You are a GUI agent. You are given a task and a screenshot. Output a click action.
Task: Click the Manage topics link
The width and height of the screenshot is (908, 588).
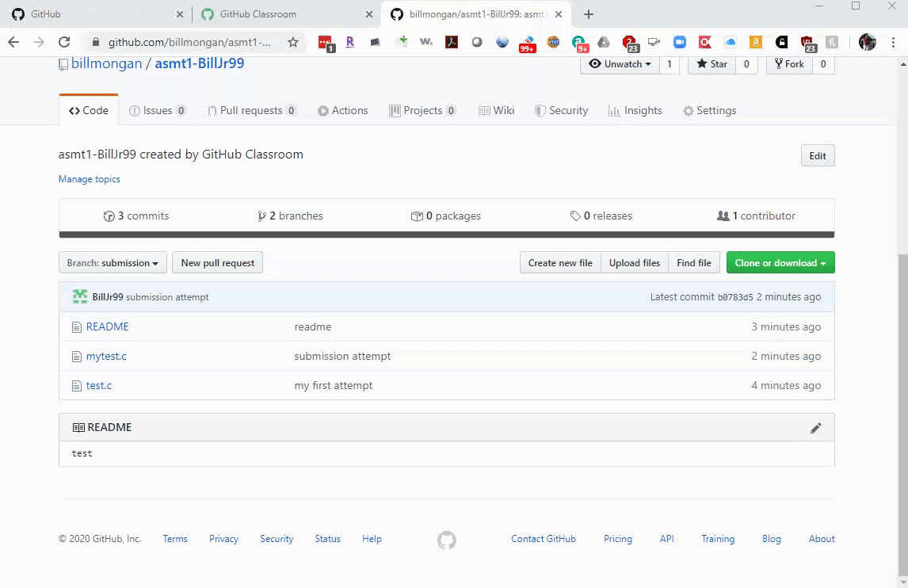[90, 179]
